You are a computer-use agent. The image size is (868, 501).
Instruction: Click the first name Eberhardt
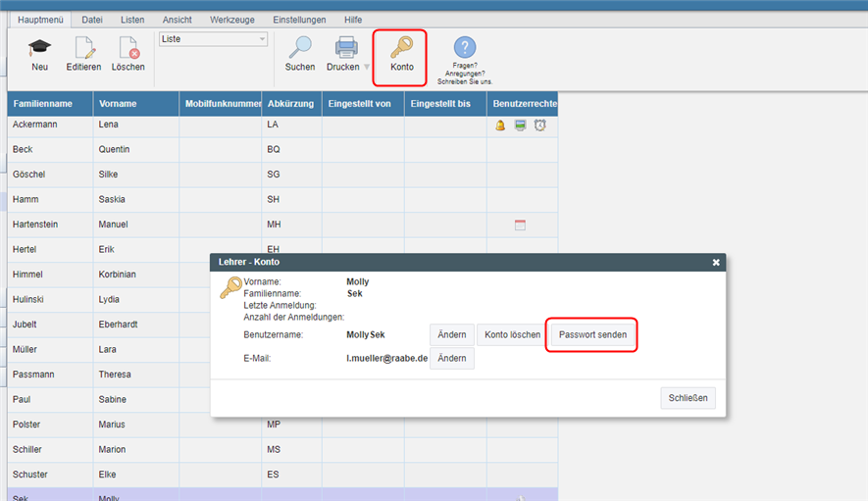(x=118, y=325)
